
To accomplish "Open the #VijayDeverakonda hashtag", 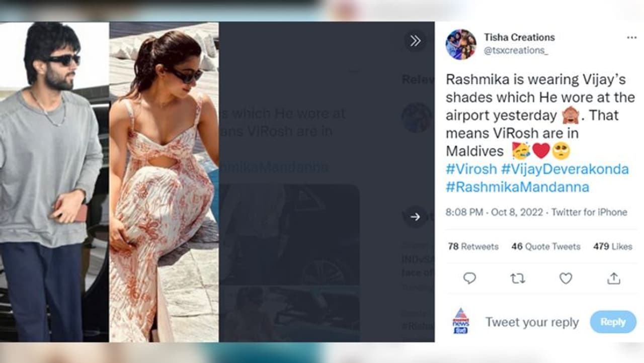I will [565, 169].
